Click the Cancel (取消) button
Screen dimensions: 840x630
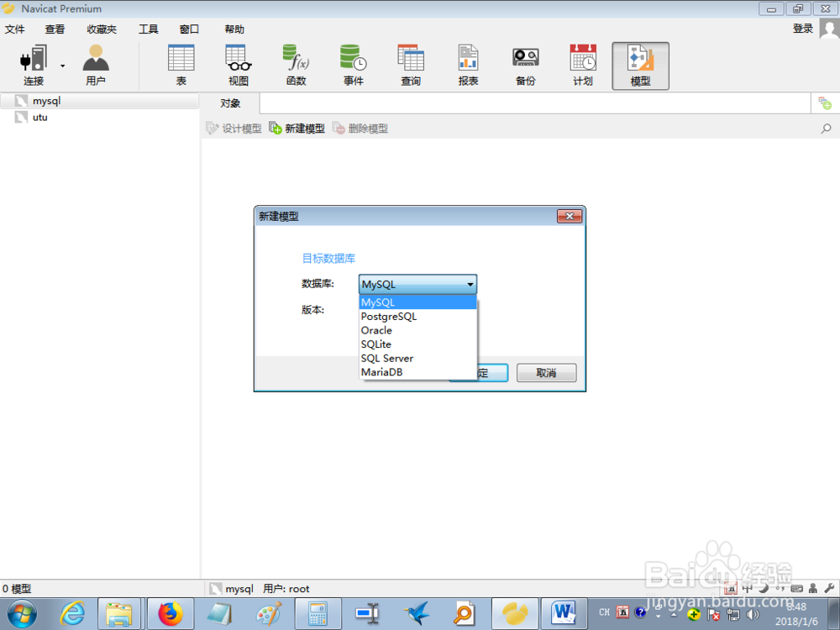pyautogui.click(x=547, y=373)
